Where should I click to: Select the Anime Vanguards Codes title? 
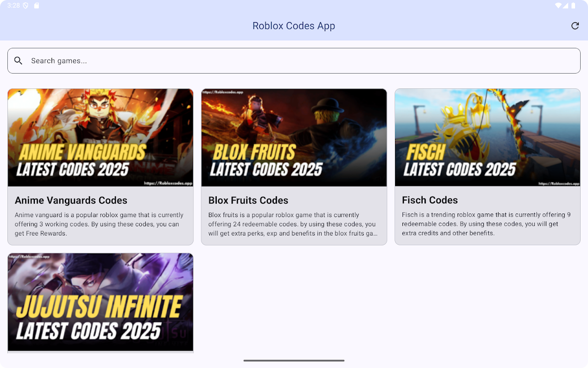[71, 200]
